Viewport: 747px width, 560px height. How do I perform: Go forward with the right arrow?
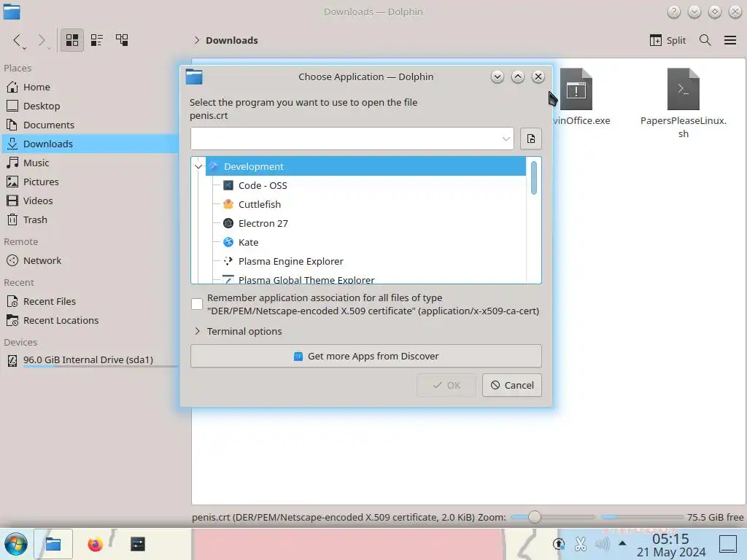coord(42,41)
